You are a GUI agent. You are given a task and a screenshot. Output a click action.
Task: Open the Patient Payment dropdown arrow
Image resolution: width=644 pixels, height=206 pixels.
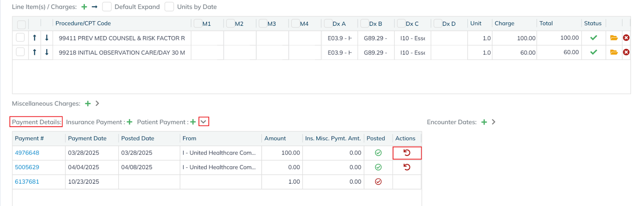[204, 122]
